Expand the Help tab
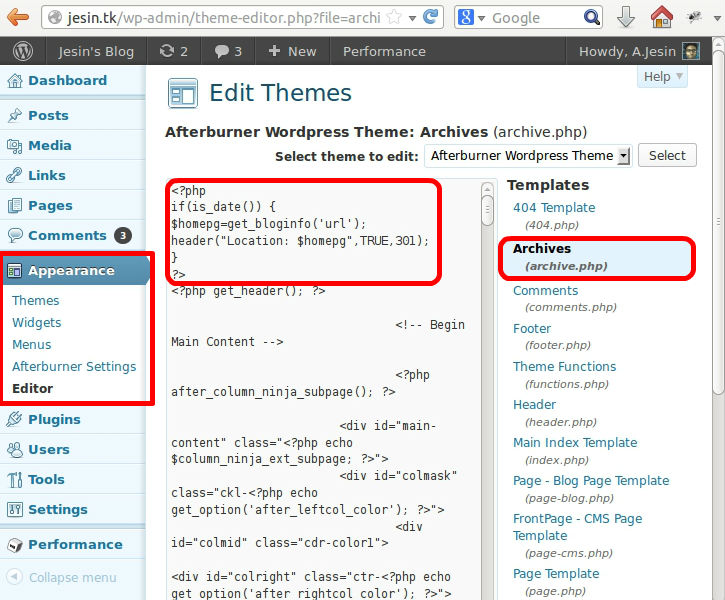Viewport: 725px width, 600px height. 663,76
